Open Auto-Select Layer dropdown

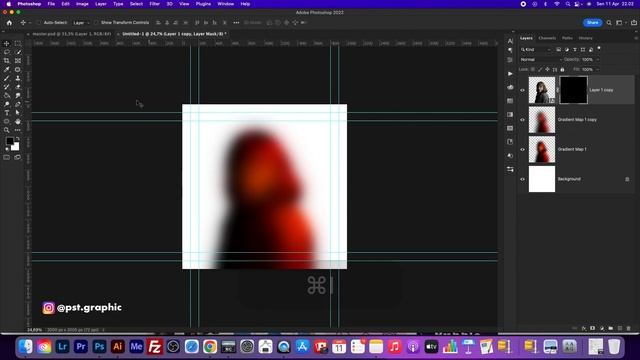[81, 23]
